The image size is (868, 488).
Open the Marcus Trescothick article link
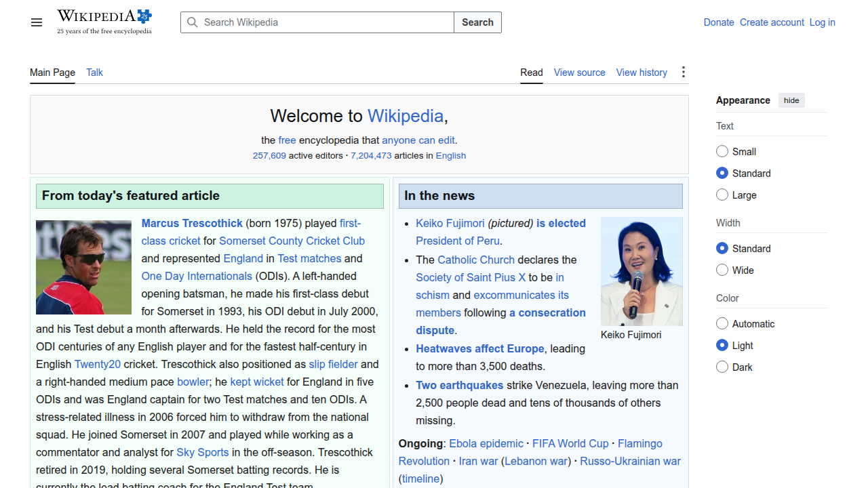[192, 223]
